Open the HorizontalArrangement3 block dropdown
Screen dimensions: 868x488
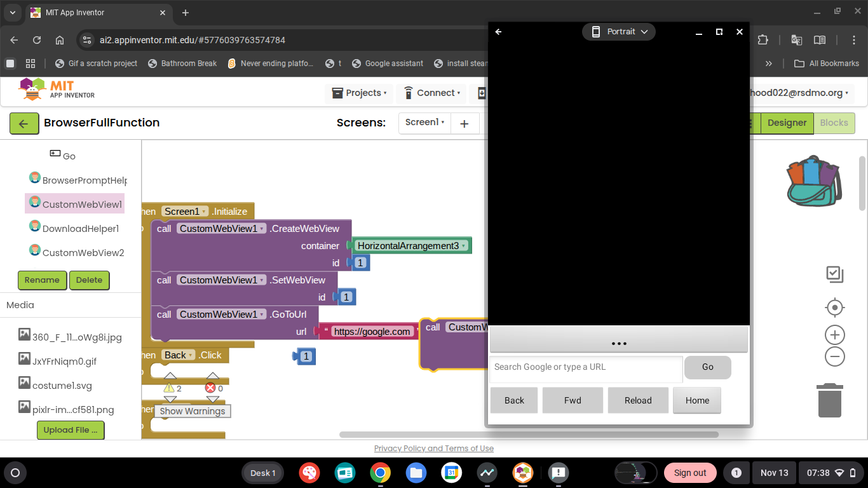(463, 246)
